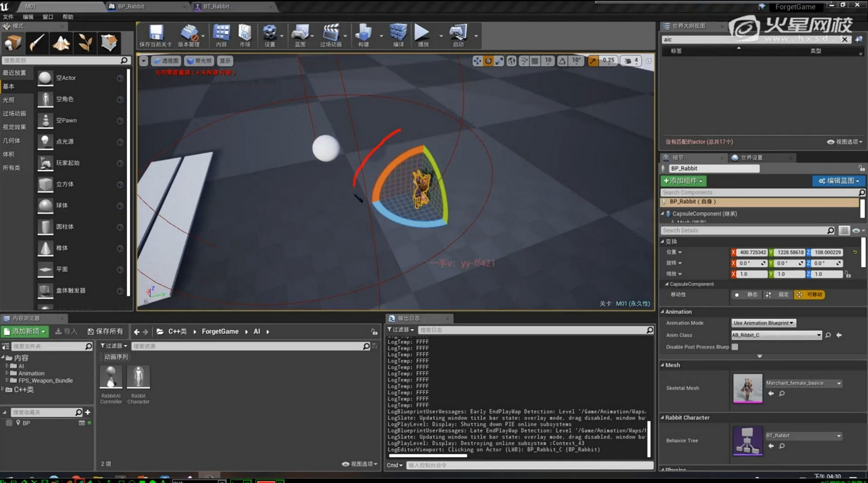
Task: Open the Marketplace toolbar icon
Action: 244,35
